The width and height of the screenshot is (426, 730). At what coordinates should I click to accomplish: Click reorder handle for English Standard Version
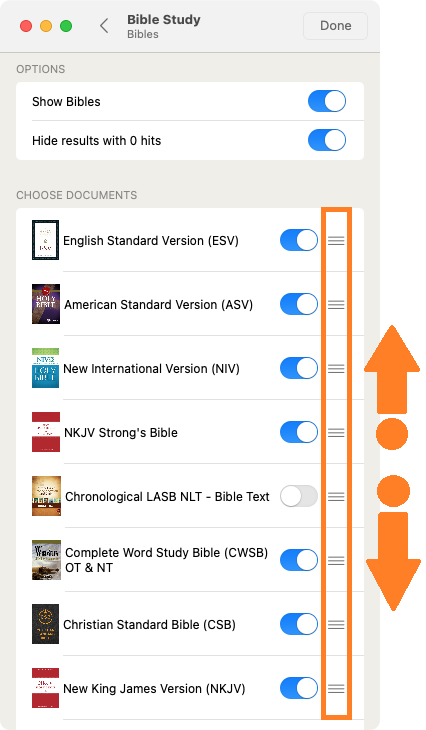point(336,241)
